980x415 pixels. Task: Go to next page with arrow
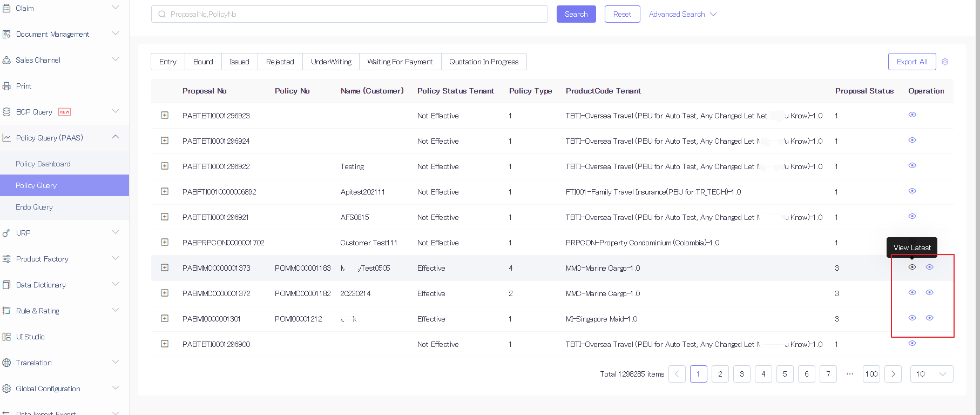[x=893, y=374]
